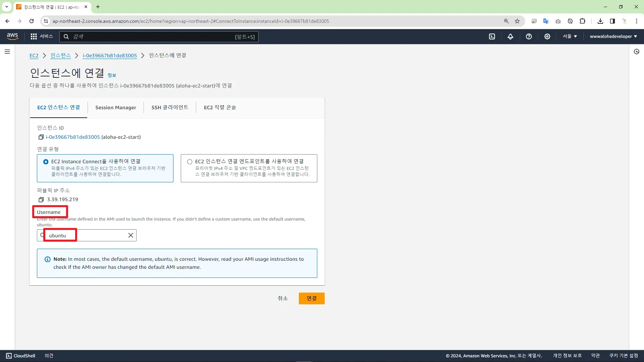Clear the ubuntu username with X icon
644x362 pixels.
(x=130, y=235)
